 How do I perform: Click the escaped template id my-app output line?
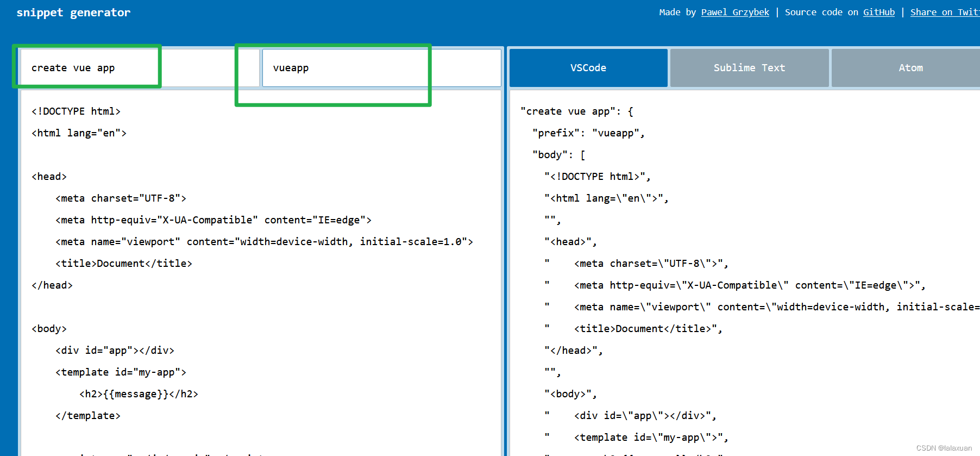[636, 438]
